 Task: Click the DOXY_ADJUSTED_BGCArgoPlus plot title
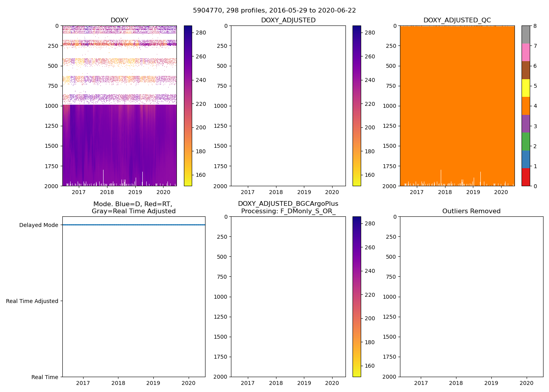(x=288, y=207)
